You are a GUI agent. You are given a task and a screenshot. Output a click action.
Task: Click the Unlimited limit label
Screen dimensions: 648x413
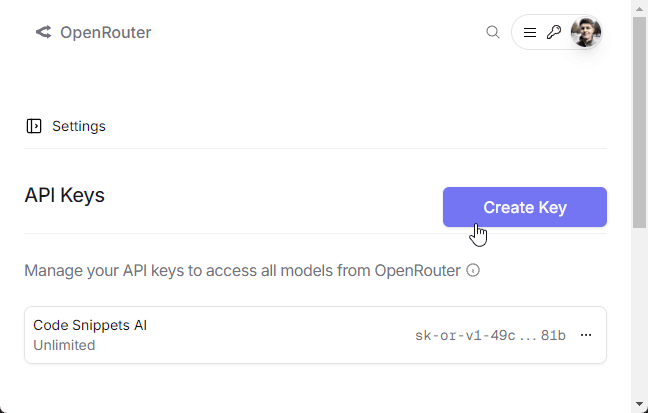pyautogui.click(x=64, y=345)
